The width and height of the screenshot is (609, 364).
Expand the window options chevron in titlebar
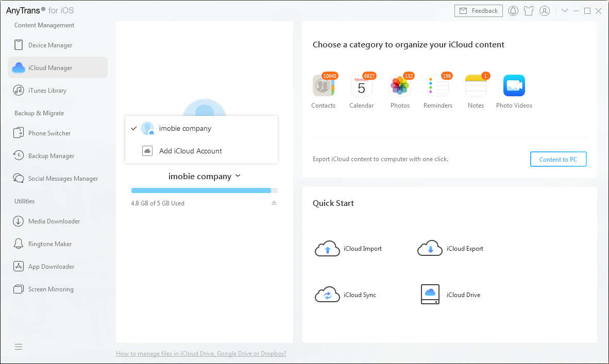[x=565, y=10]
